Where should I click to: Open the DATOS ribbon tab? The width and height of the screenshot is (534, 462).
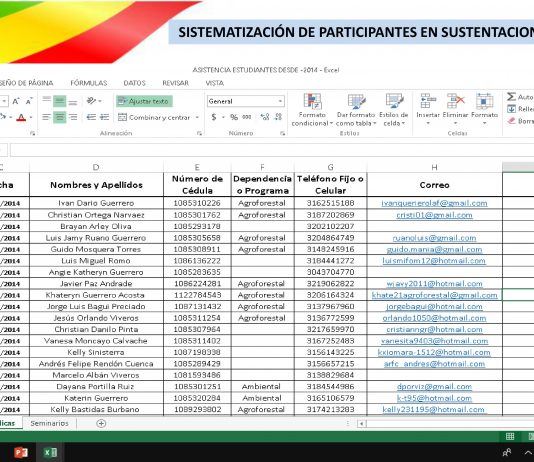(x=135, y=83)
